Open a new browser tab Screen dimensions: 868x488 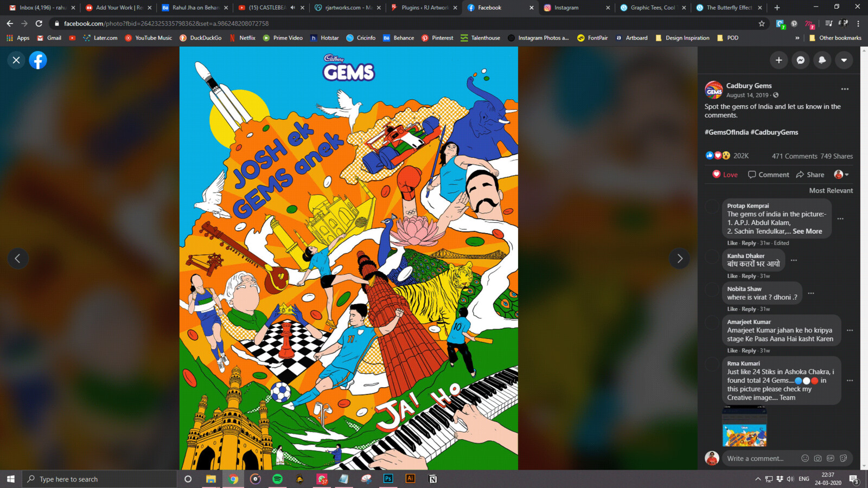(x=777, y=8)
